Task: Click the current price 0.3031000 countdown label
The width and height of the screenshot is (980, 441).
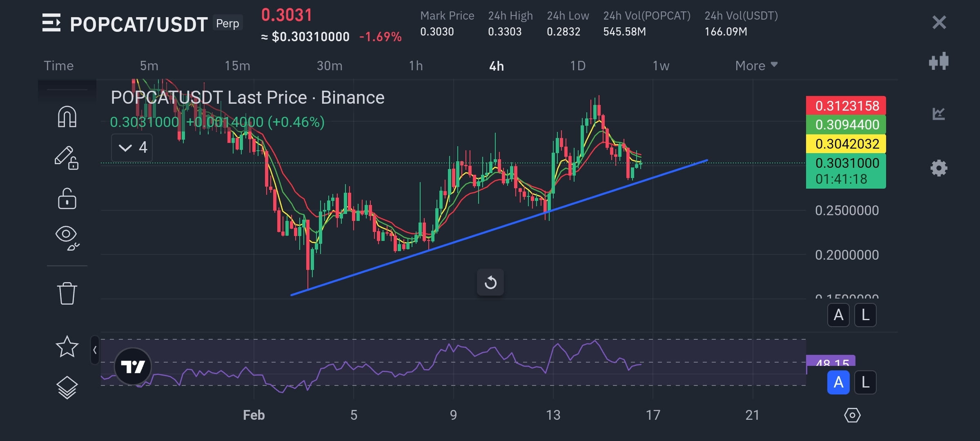Action: click(x=846, y=171)
